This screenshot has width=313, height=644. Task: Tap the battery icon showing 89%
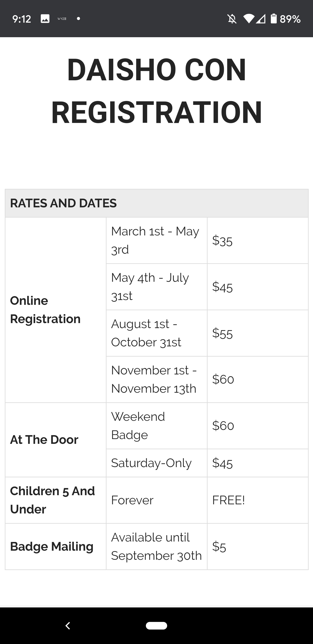[x=273, y=19]
